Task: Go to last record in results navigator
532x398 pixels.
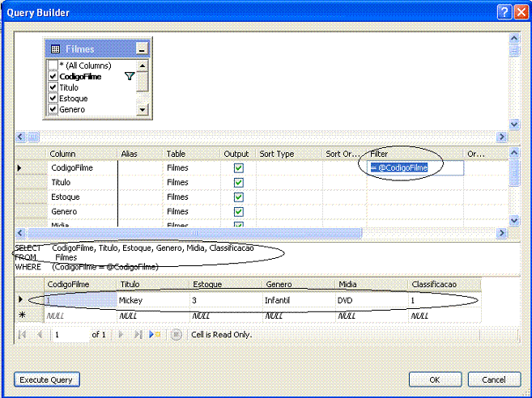Action: pos(138,335)
